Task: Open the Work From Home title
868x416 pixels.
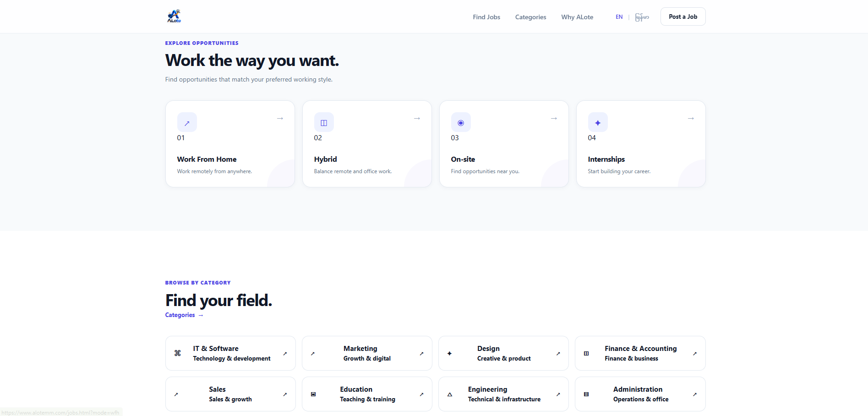Action: 207,159
